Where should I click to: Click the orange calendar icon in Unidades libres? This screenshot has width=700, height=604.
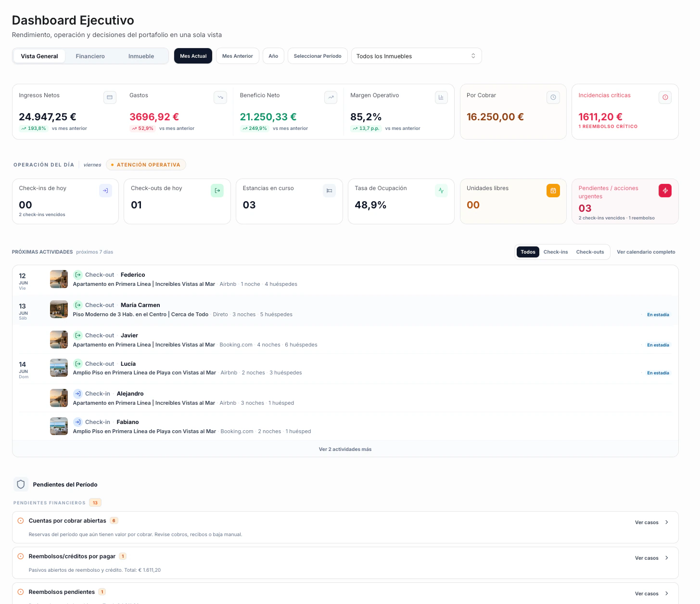553,191
